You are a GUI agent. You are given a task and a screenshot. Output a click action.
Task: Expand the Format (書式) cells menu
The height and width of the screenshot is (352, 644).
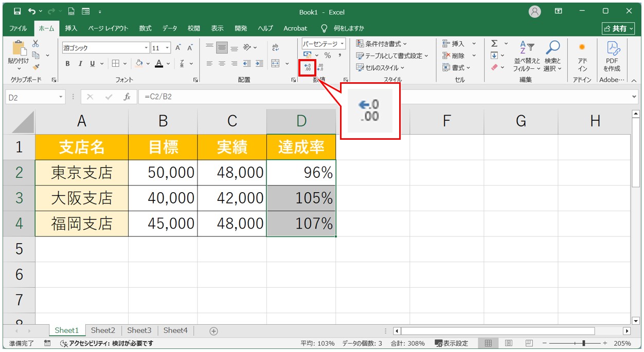(456, 67)
